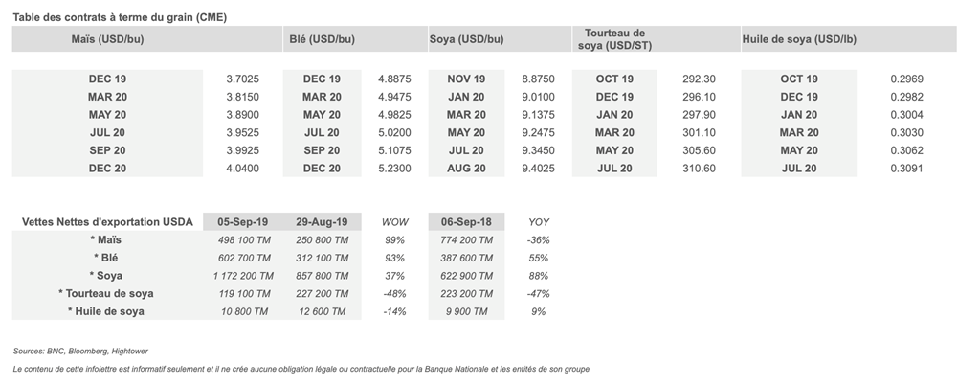Select Tourteau de soya (USD/ST) header
The height and width of the screenshot is (386, 980).
pyautogui.click(x=612, y=39)
